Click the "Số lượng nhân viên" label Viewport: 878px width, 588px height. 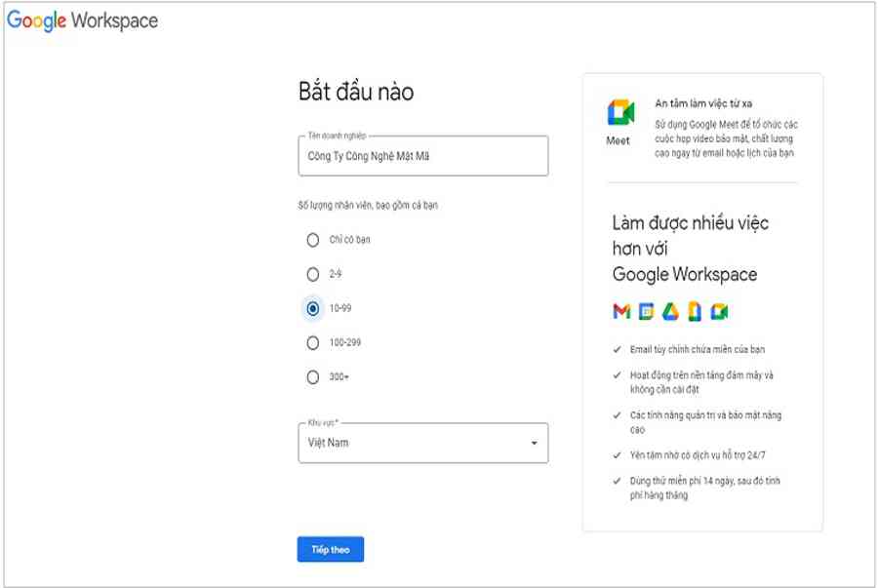[368, 206]
